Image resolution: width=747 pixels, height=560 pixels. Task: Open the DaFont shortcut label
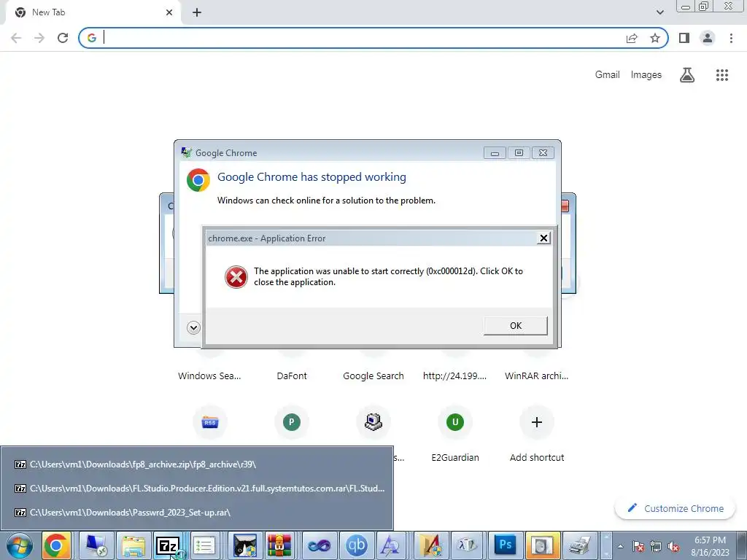(292, 376)
